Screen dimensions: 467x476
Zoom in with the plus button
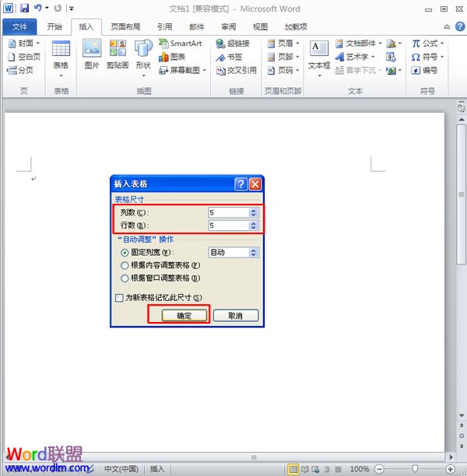(451, 469)
